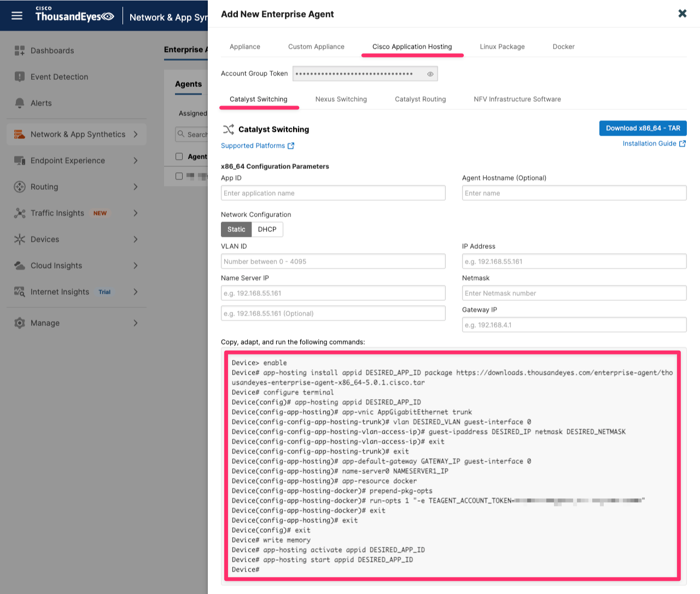This screenshot has width=700, height=594.
Task: Click the Agents tab behind the panel
Action: 188,84
